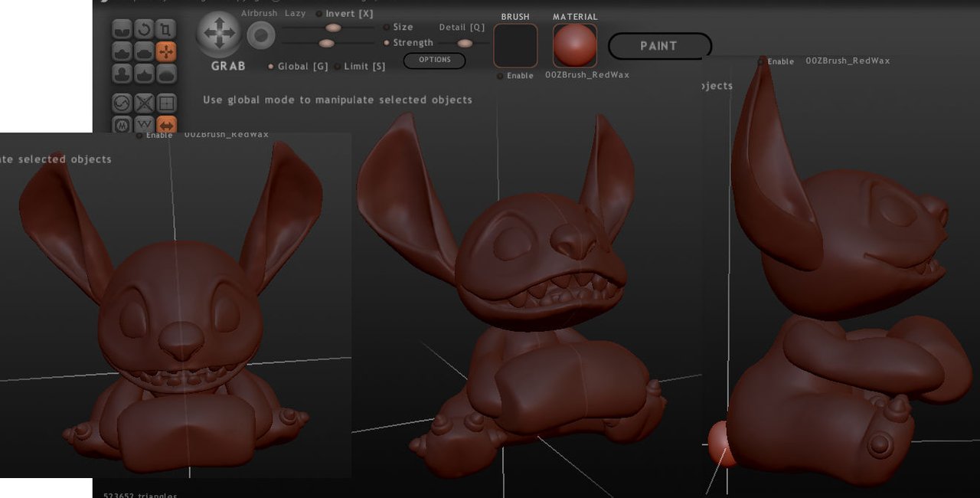
Task: Click the Detail [Q] slider knob
Action: [x=465, y=44]
